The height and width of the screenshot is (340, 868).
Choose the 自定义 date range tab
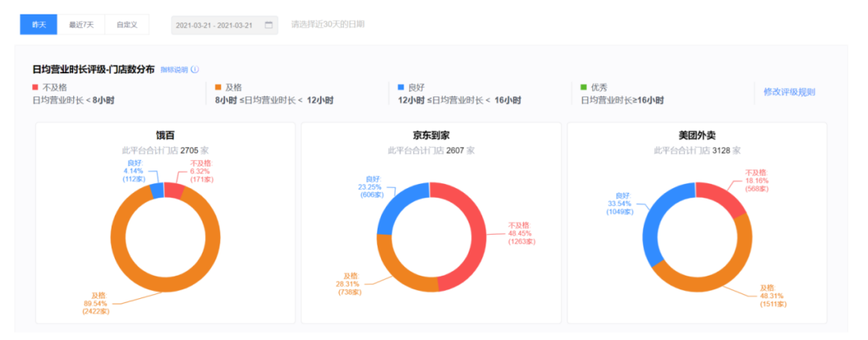pos(127,25)
